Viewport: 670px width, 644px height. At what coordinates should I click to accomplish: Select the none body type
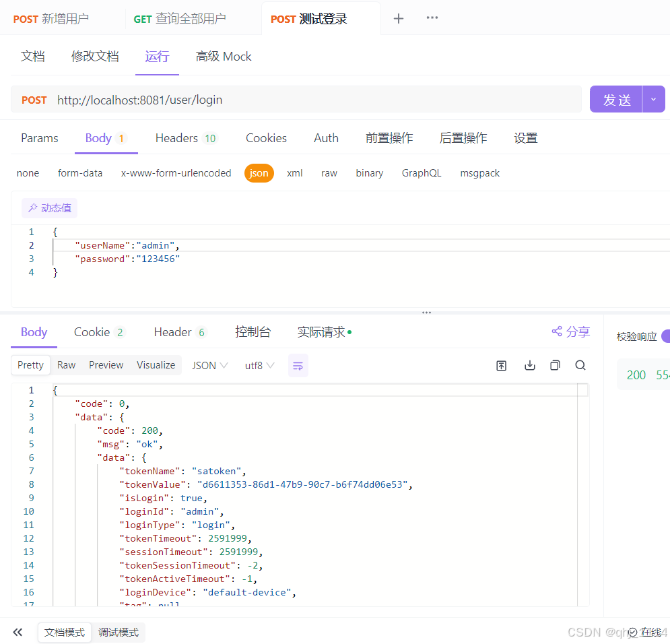(28, 173)
